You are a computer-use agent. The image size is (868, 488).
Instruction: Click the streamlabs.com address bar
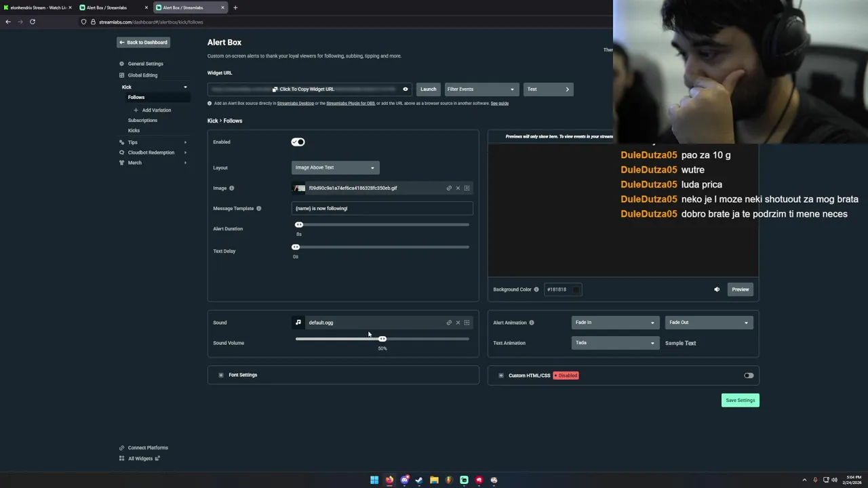tap(151, 22)
